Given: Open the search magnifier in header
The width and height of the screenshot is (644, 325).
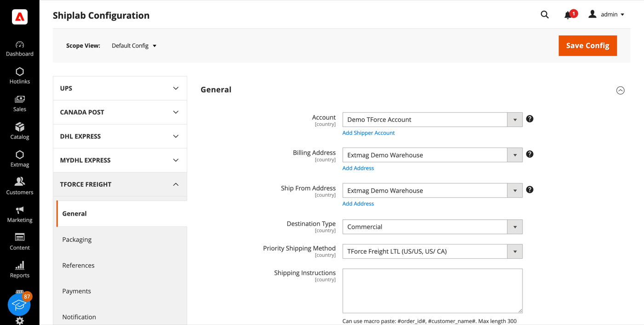Looking at the screenshot, I should (x=545, y=15).
